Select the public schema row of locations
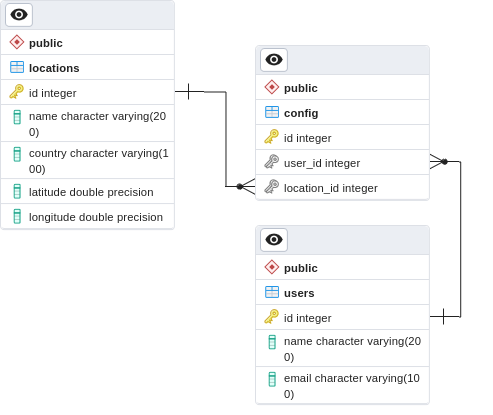 pos(88,42)
